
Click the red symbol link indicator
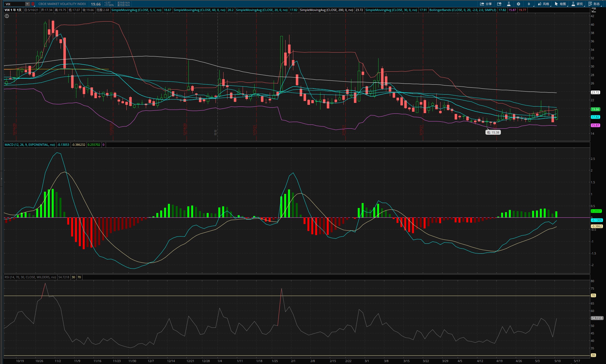click(x=33, y=4)
